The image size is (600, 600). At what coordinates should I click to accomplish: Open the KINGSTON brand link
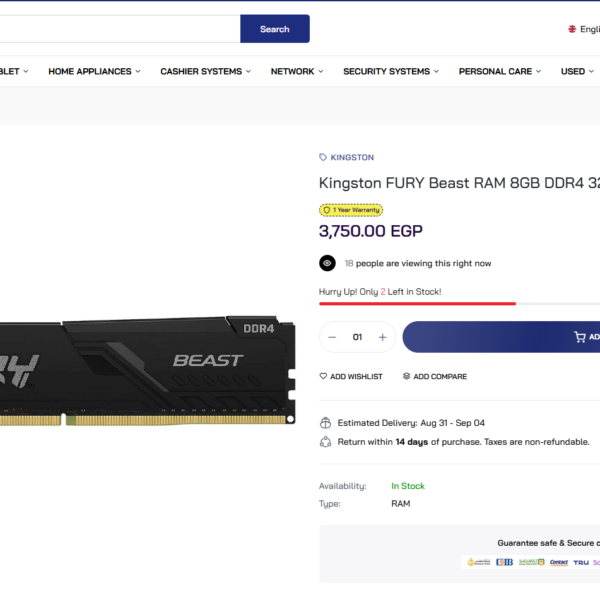click(x=352, y=157)
